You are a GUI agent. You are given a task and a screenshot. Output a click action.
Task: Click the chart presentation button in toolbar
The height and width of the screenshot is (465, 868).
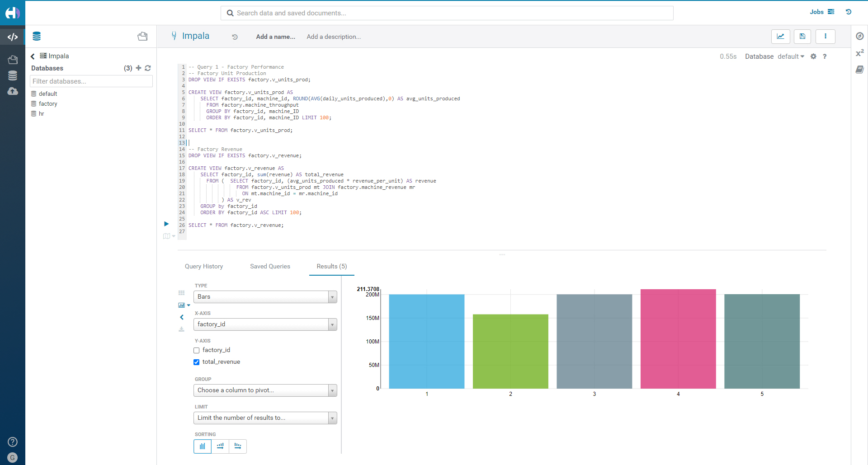780,36
